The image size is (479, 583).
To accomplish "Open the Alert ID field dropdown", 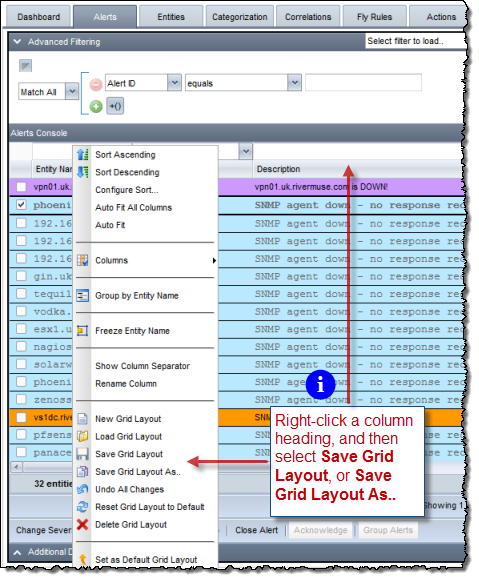I will (x=174, y=83).
